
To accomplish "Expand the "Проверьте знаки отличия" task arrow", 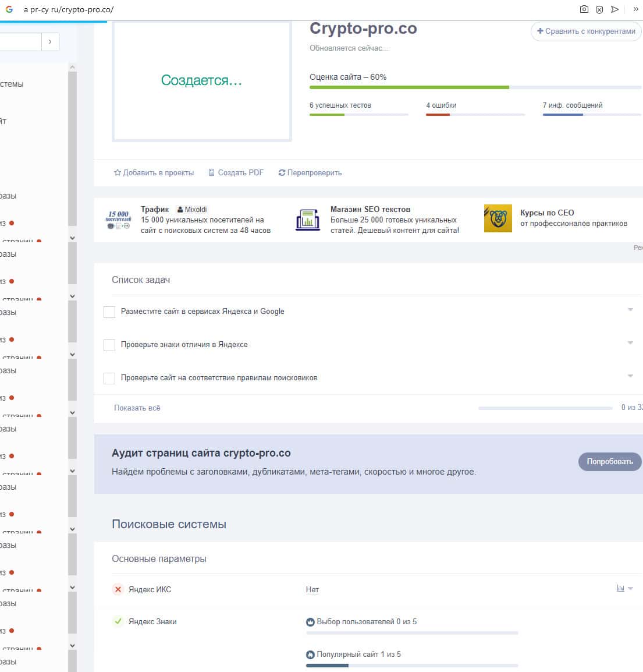I will click(630, 342).
